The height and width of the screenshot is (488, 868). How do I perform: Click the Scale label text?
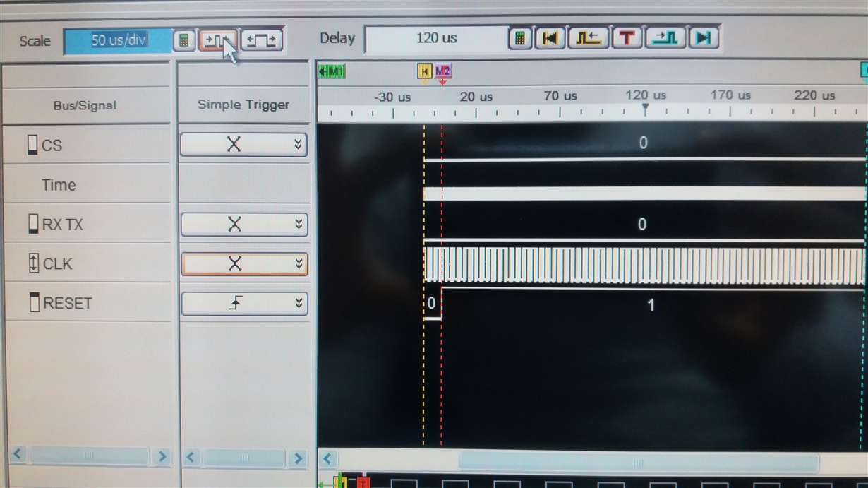point(35,41)
